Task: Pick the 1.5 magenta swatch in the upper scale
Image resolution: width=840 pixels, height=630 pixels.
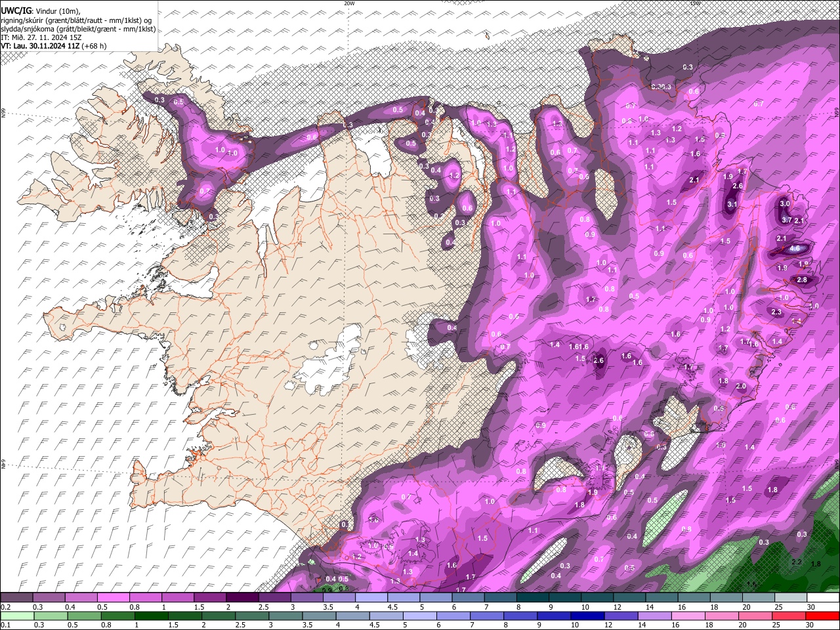Action: click(x=210, y=597)
